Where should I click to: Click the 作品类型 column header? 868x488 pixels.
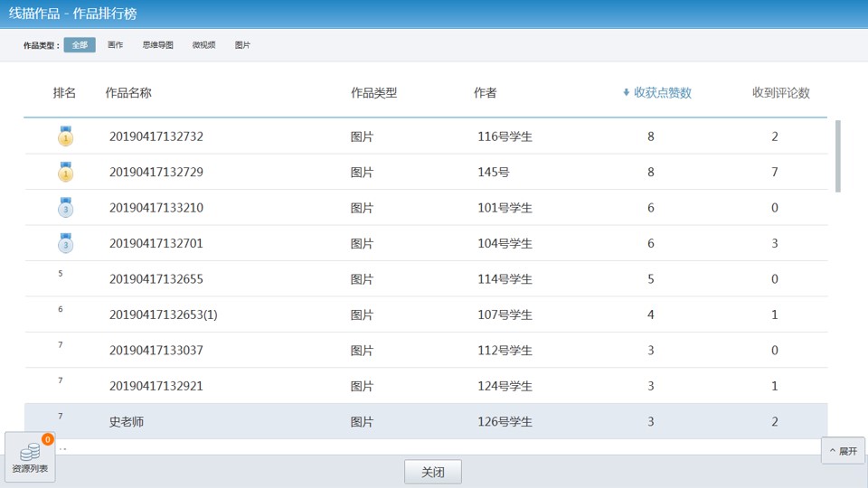373,92
